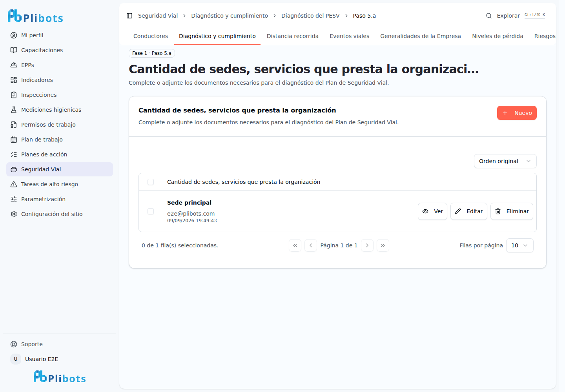Click the search magnifier icon near Explorar

click(x=489, y=16)
